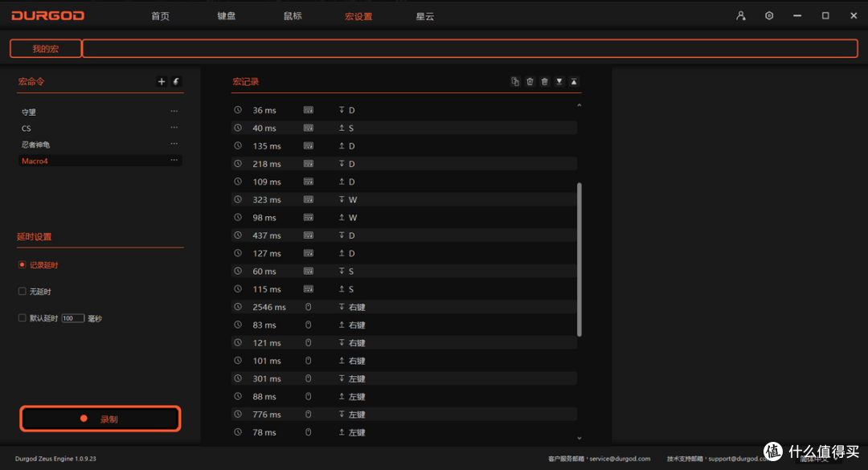Click the mouse icon on the 121 ms row
This screenshot has height=470, width=868.
309,343
